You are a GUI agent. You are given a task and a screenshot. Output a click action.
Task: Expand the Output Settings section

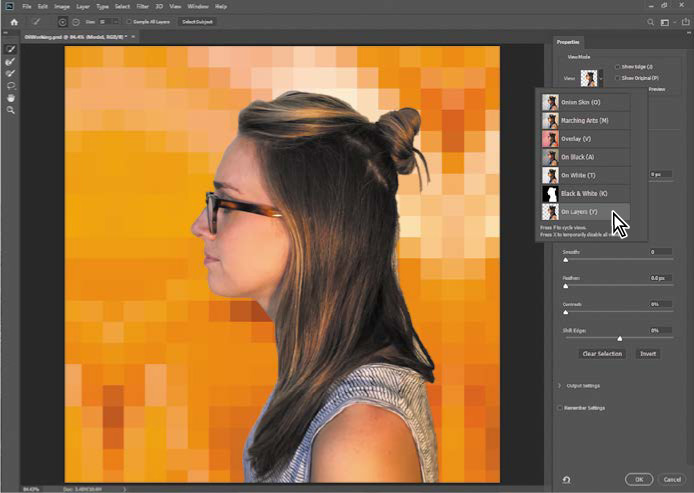click(559, 385)
